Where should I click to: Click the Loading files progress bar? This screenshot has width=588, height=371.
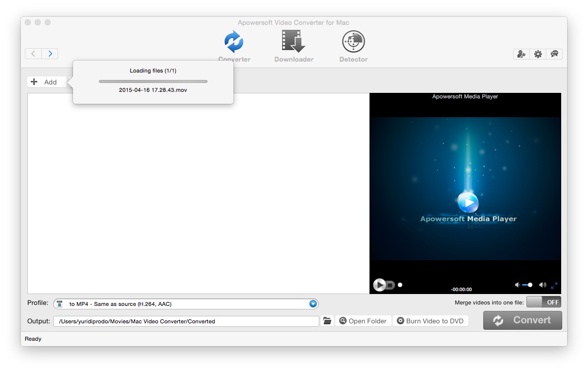click(153, 81)
